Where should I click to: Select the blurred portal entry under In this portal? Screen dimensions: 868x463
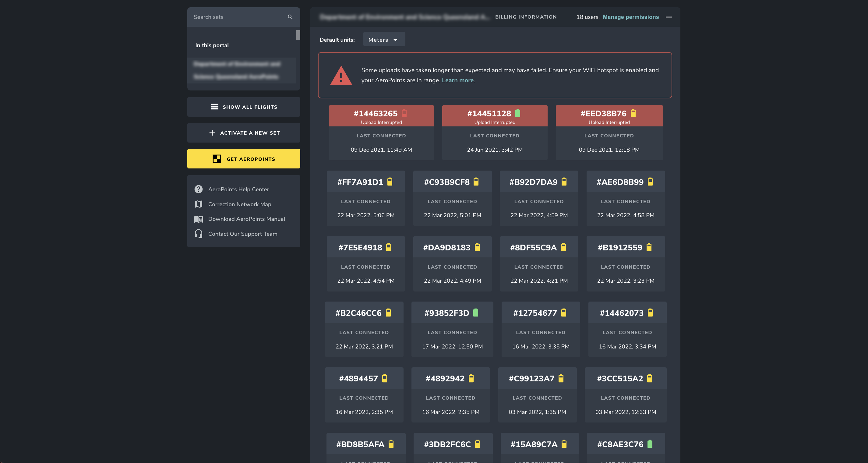(x=242, y=70)
